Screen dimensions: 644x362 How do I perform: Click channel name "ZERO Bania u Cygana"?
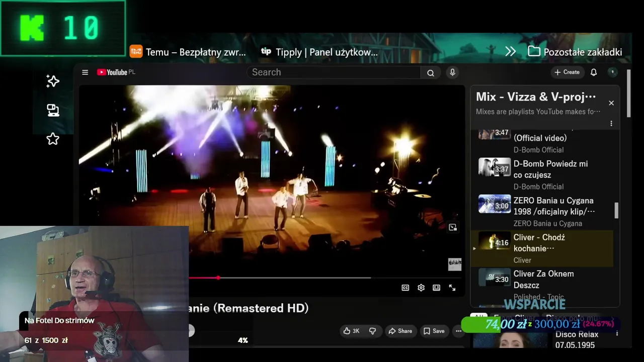[x=548, y=223]
